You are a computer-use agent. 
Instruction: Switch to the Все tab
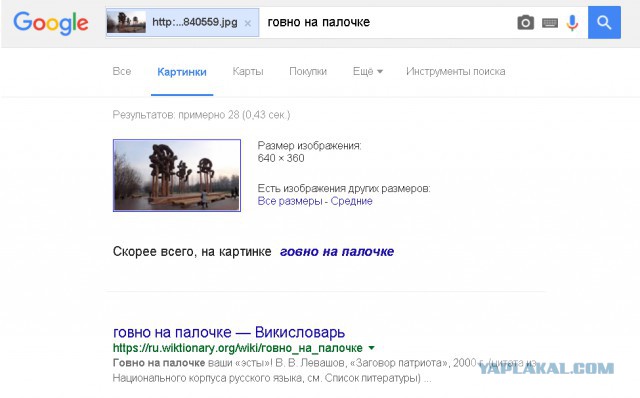(122, 71)
